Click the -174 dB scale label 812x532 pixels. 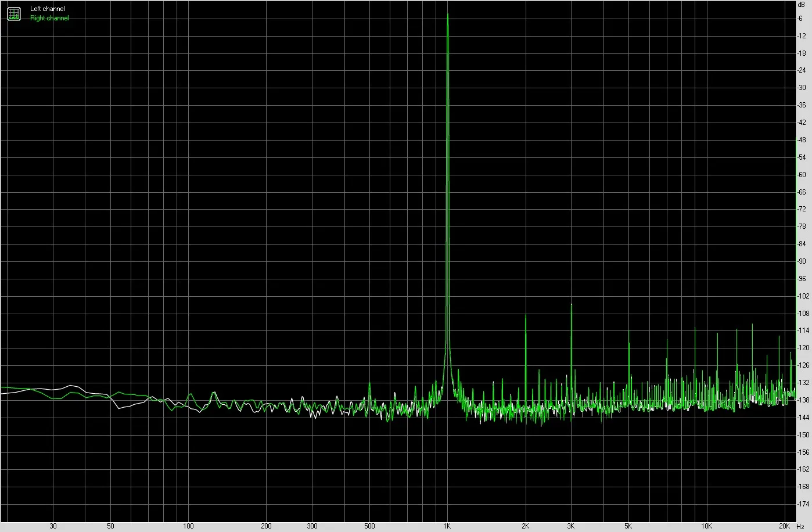pos(803,504)
